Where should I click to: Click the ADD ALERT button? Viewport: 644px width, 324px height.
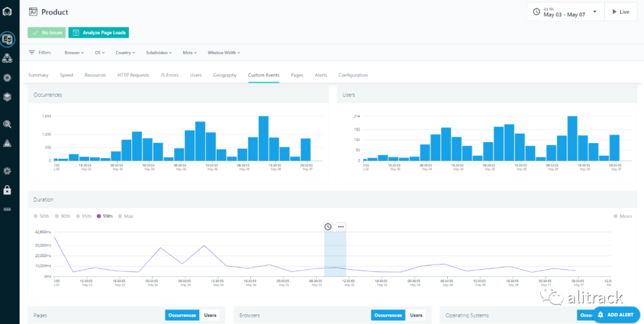[615, 314]
